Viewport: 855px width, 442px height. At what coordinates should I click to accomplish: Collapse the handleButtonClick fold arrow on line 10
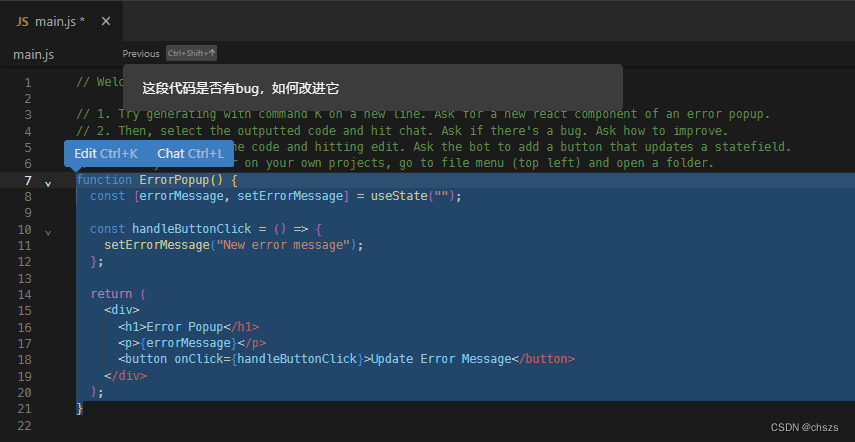tap(48, 232)
